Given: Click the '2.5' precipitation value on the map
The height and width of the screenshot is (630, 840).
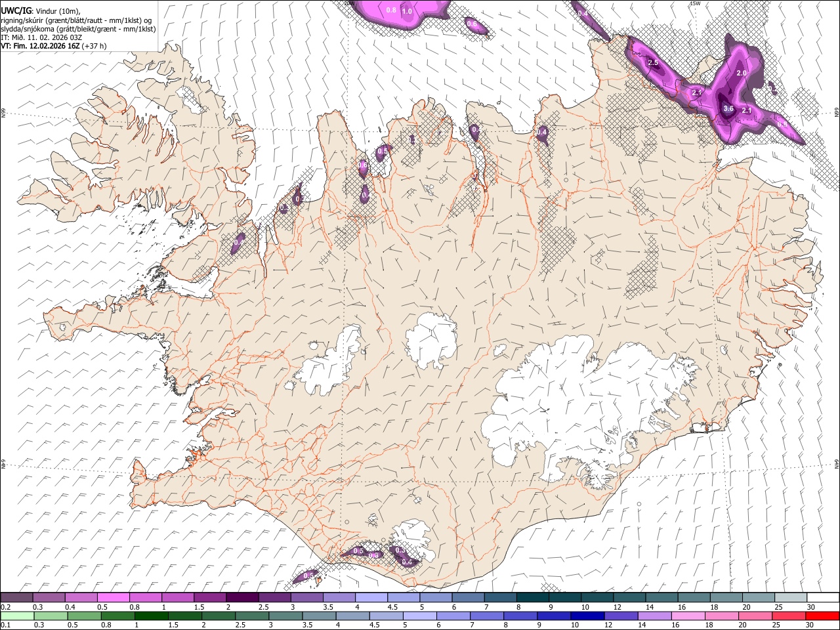Looking at the screenshot, I should pyautogui.click(x=652, y=62).
